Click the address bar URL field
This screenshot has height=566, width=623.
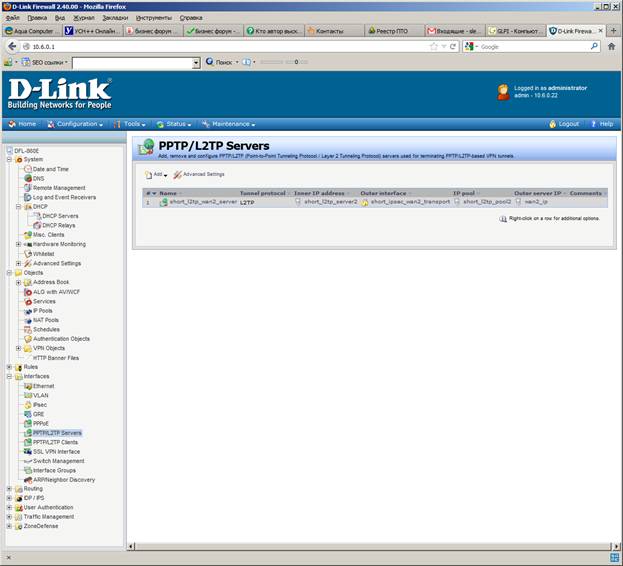coord(226,46)
